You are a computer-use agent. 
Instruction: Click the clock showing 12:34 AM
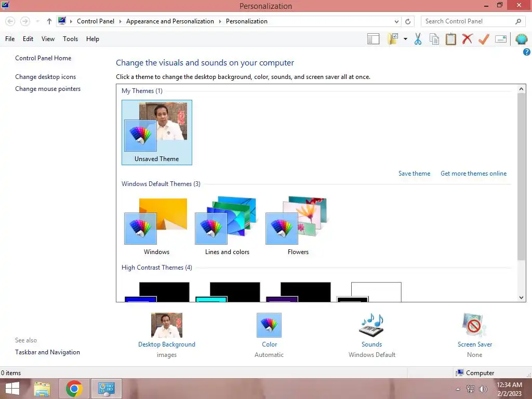pyautogui.click(x=509, y=385)
